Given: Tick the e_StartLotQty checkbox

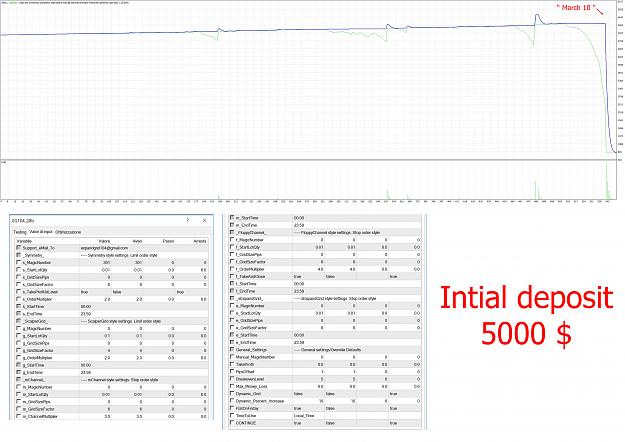Looking at the screenshot, I should (232, 313).
